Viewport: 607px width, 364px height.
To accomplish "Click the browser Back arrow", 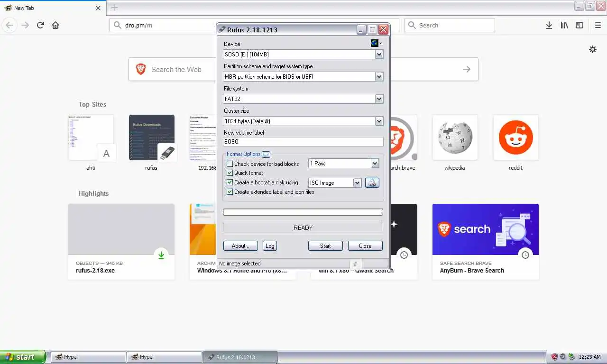I will 9,25.
